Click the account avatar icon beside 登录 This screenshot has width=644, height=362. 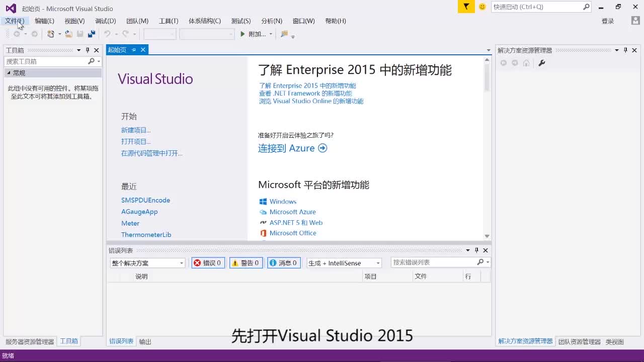click(635, 21)
